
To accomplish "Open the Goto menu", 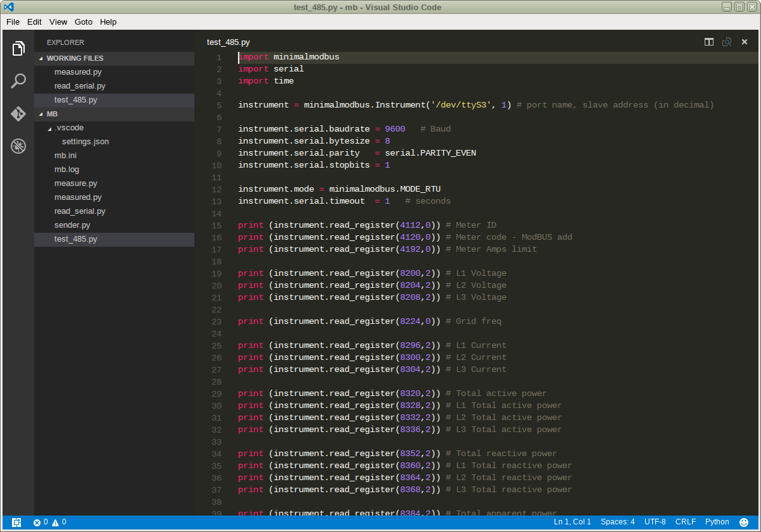I will 84,22.
